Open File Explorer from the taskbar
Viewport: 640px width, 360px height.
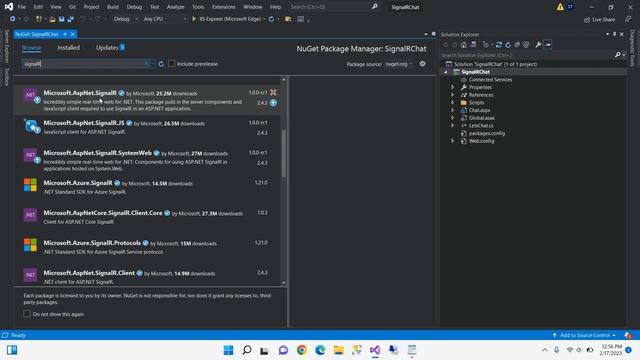click(338, 350)
